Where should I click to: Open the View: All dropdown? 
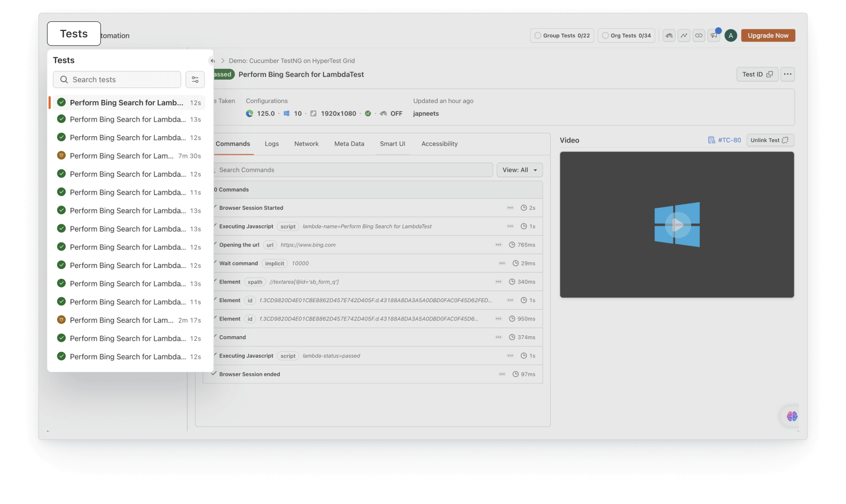[519, 170]
